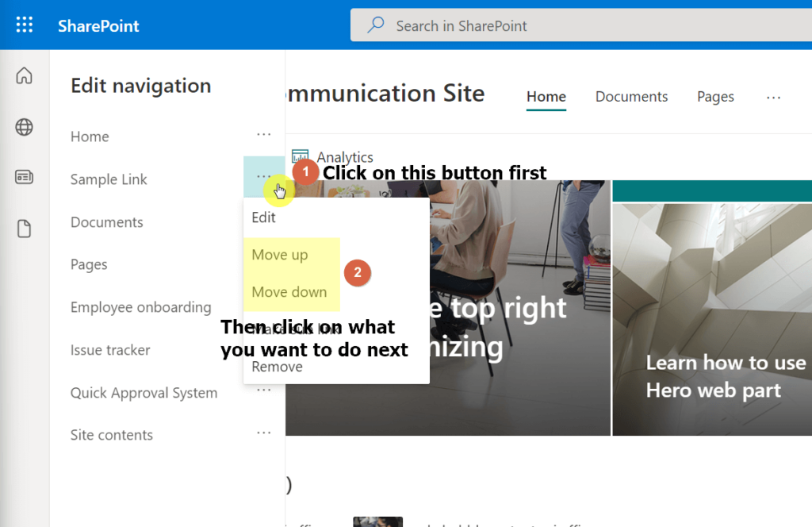Click the search magnifier icon

coord(376,25)
